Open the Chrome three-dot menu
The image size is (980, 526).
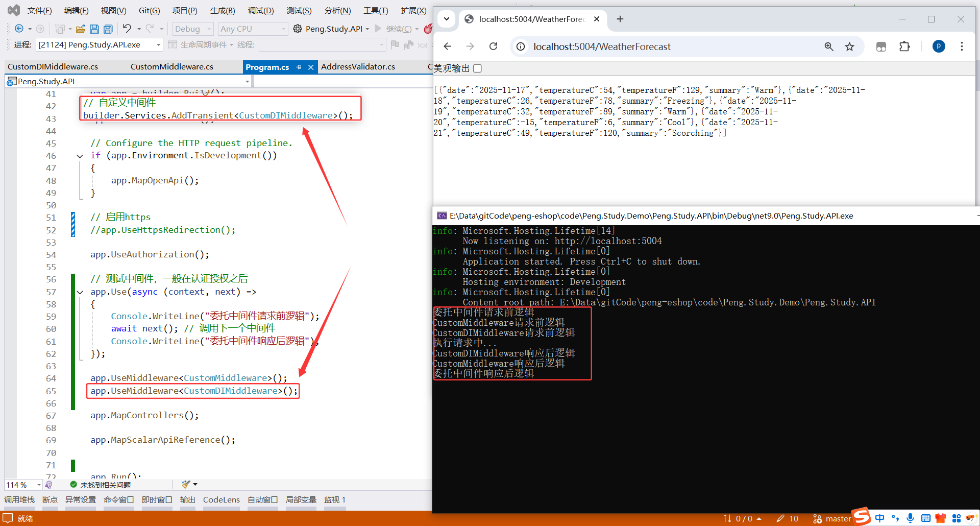962,46
